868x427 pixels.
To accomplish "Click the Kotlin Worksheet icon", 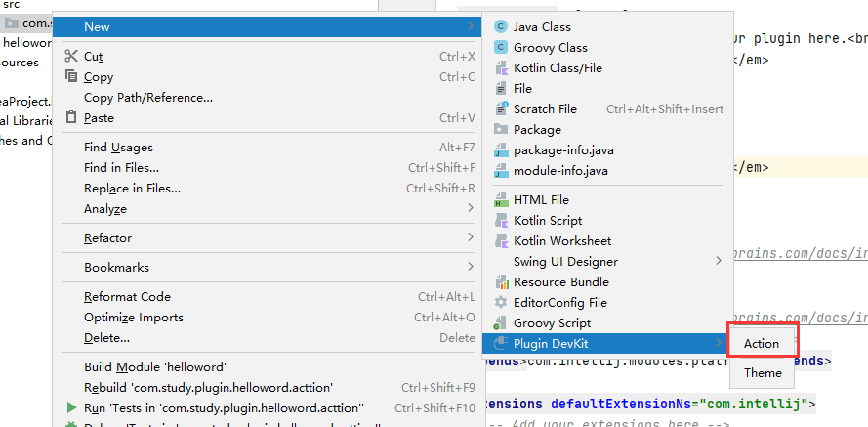I will (x=501, y=241).
